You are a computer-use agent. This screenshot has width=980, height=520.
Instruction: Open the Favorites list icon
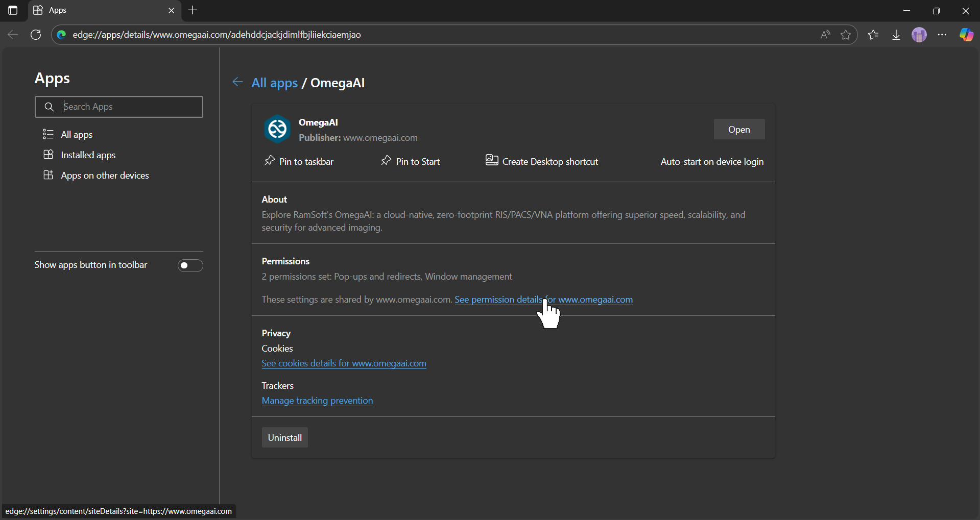pos(873,35)
